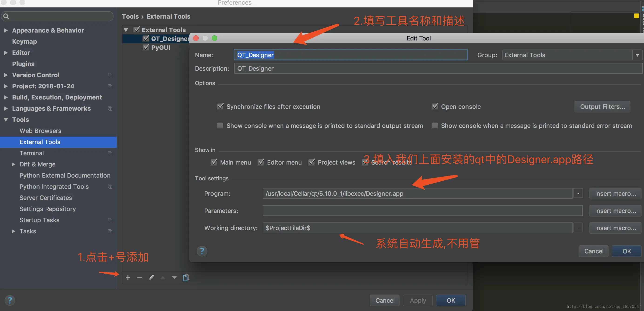Expand Appearance & Behavior settings section
This screenshot has height=311, width=644.
6,30
